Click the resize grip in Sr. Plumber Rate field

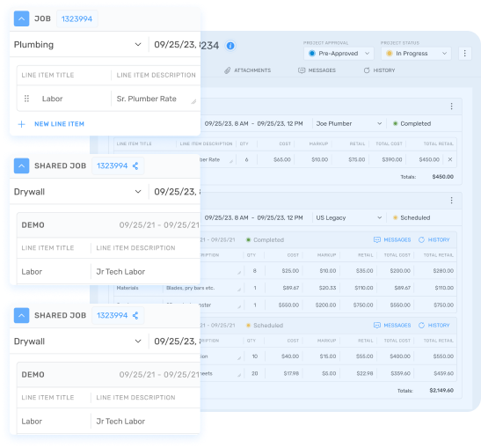point(193,101)
